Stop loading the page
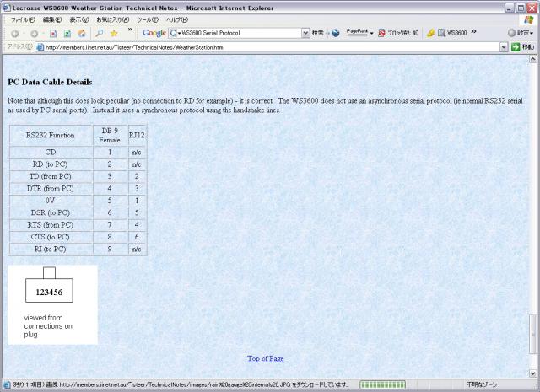 53,34
